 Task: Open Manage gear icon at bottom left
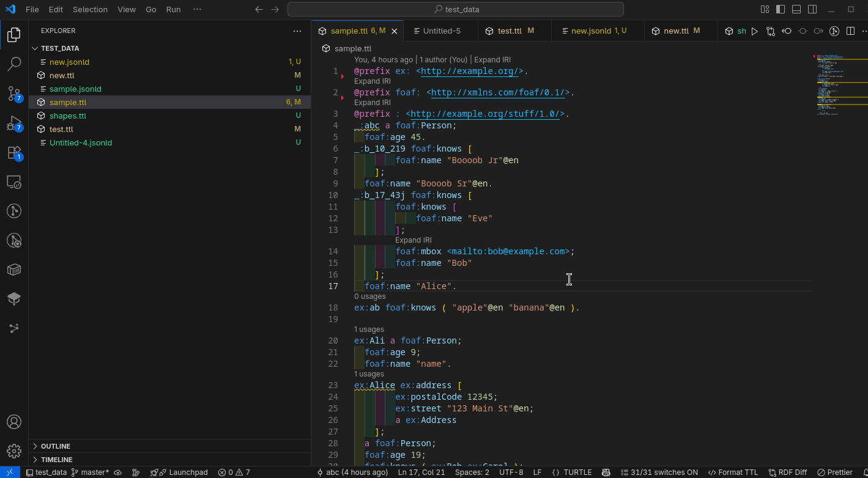click(x=14, y=451)
